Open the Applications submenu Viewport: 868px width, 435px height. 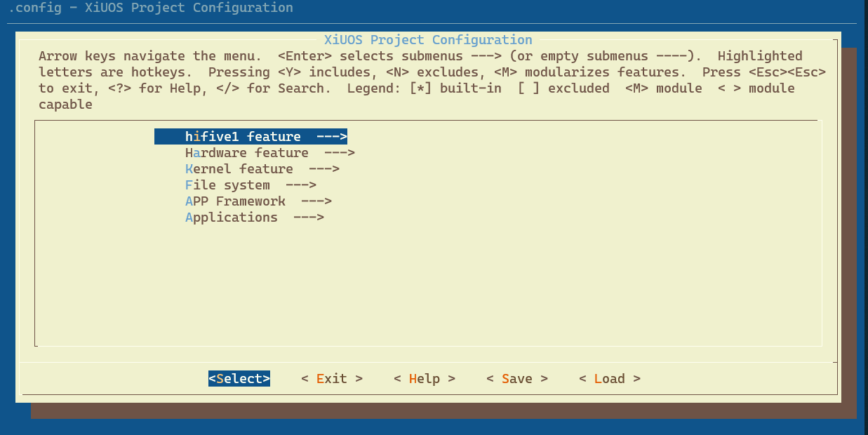(x=255, y=217)
